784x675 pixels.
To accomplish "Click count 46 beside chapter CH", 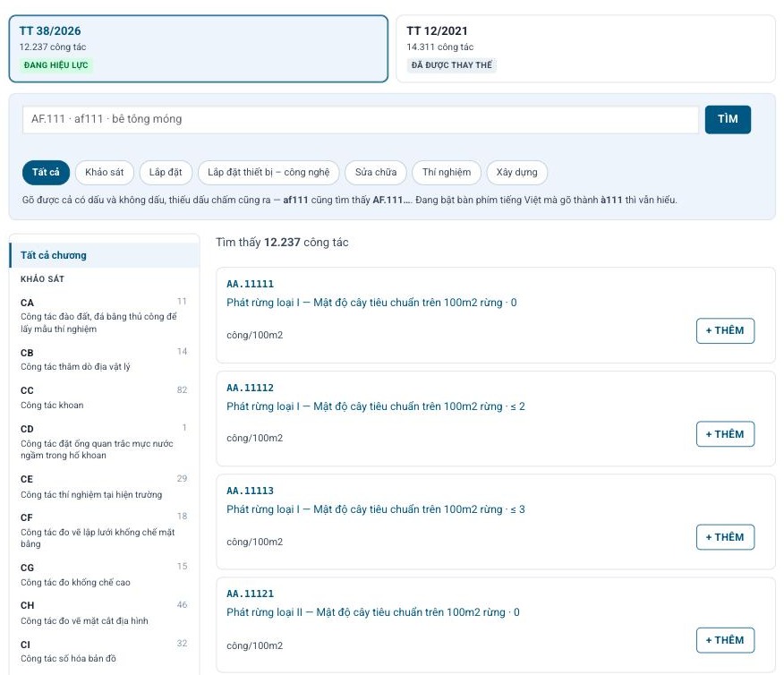I will (x=182, y=605).
